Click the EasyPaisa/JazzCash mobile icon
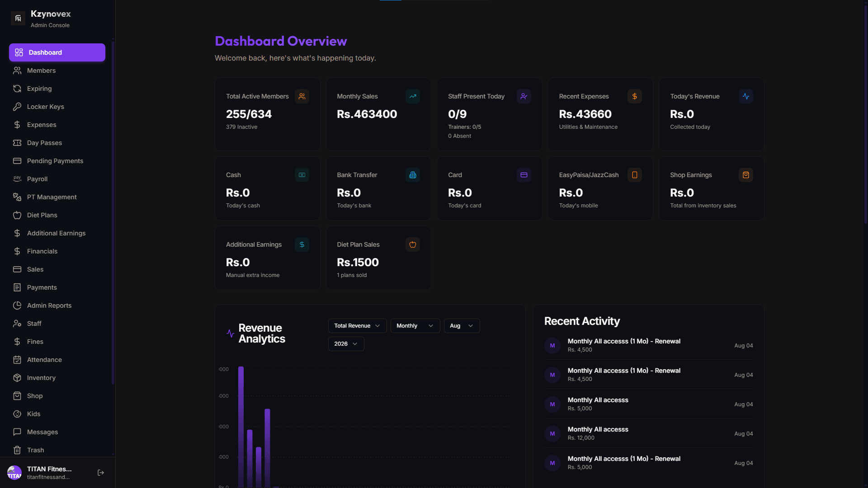Screen dimensions: 868x488 pyautogui.click(x=635, y=175)
